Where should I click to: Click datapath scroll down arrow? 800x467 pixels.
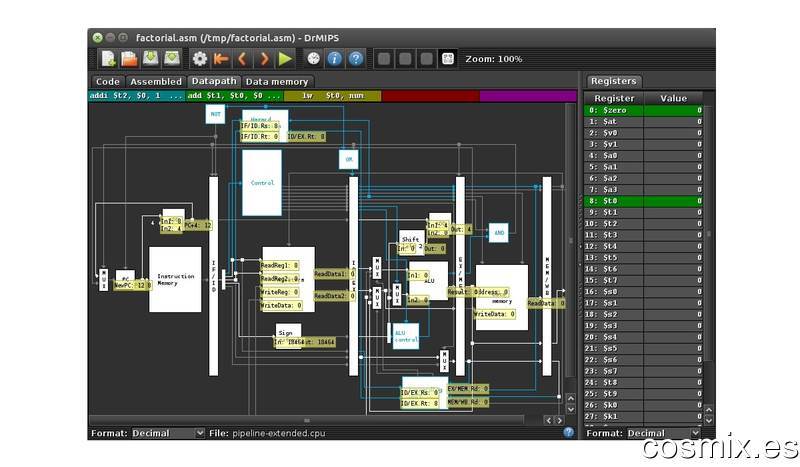(x=571, y=409)
